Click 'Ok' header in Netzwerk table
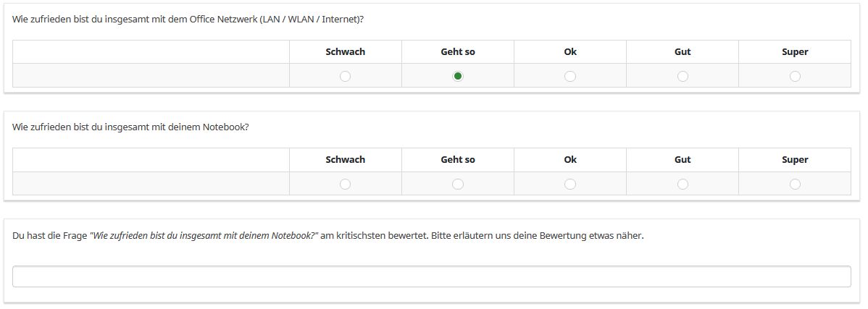 pyautogui.click(x=570, y=52)
